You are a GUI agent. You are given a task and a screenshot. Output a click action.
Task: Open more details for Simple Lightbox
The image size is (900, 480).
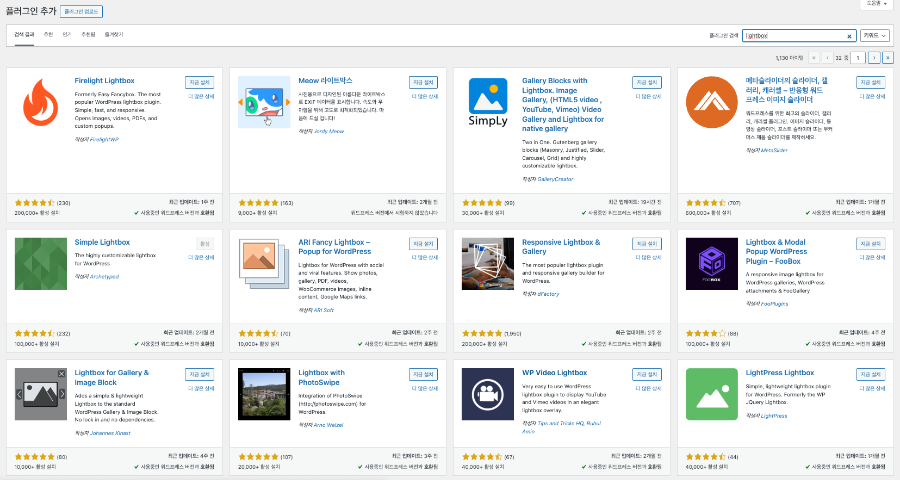[x=201, y=257]
